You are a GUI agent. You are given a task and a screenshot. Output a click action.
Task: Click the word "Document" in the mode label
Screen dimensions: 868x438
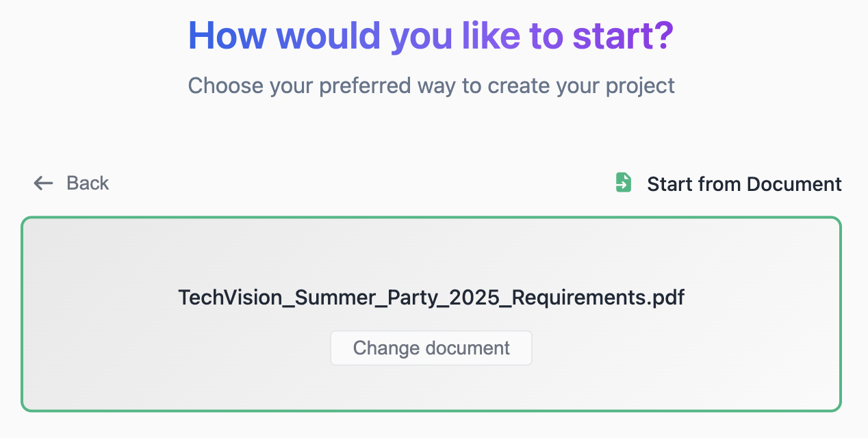[x=794, y=184]
